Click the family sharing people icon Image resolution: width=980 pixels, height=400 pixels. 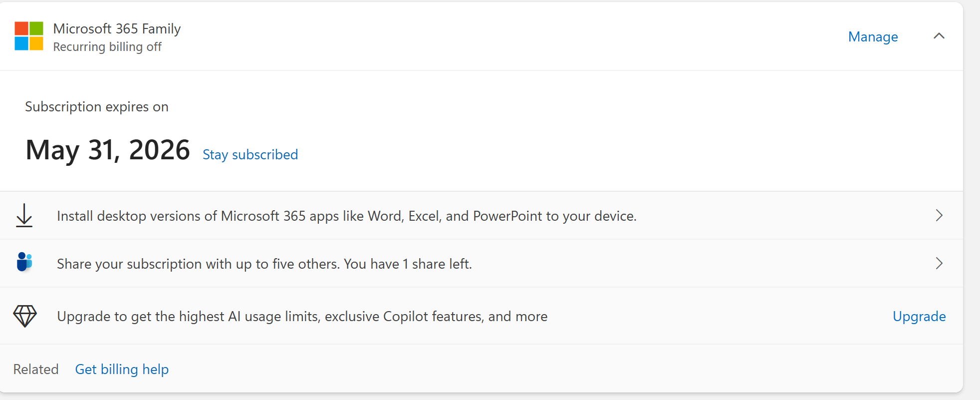[x=24, y=262]
